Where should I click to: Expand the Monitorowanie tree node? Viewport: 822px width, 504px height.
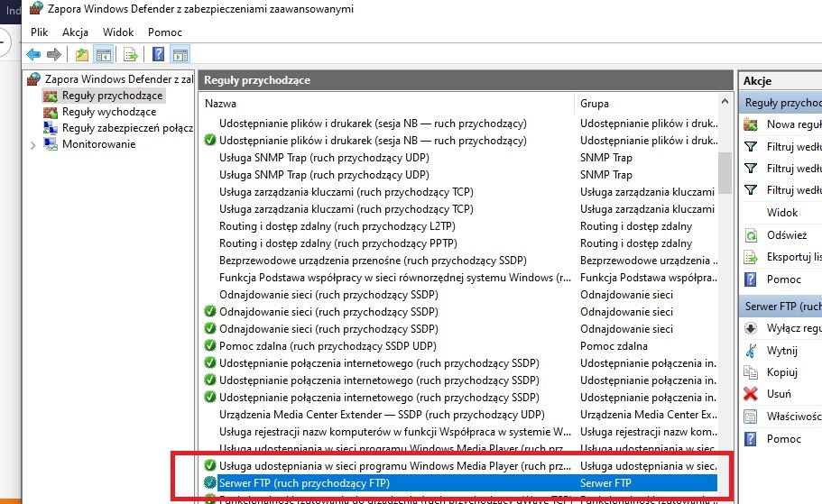coord(33,144)
